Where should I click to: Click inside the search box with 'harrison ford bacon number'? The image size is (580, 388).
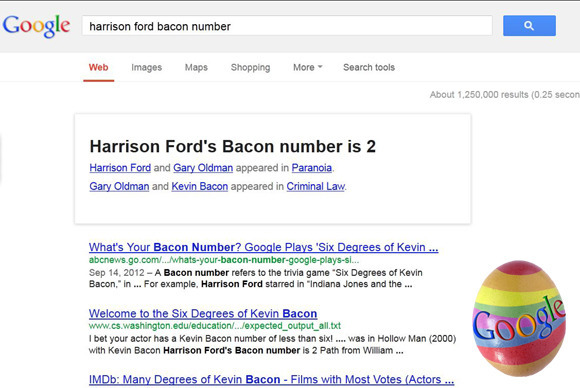point(287,26)
